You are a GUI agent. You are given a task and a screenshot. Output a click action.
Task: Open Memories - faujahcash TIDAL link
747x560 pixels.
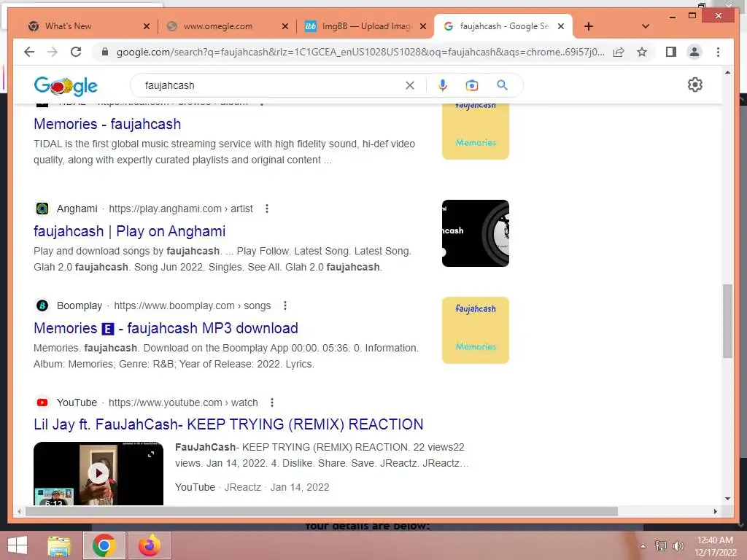[107, 124]
